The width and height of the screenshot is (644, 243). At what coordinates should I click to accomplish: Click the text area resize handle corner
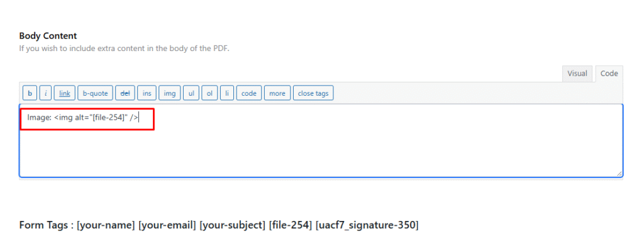coord(619,174)
